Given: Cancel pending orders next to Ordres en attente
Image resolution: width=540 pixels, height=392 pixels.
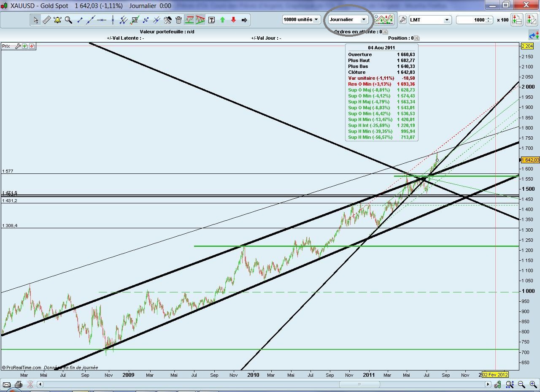Looking at the screenshot, I should pyautogui.click(x=385, y=32).
